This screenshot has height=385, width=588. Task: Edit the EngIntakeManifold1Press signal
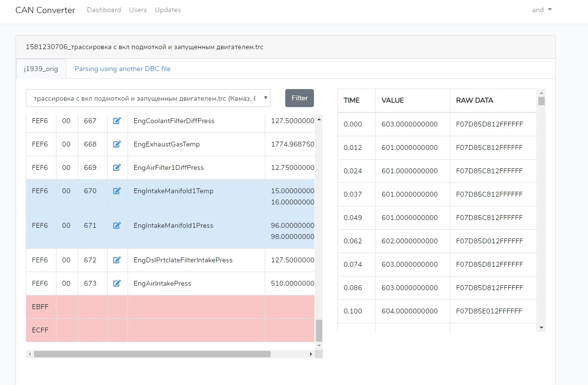117,225
